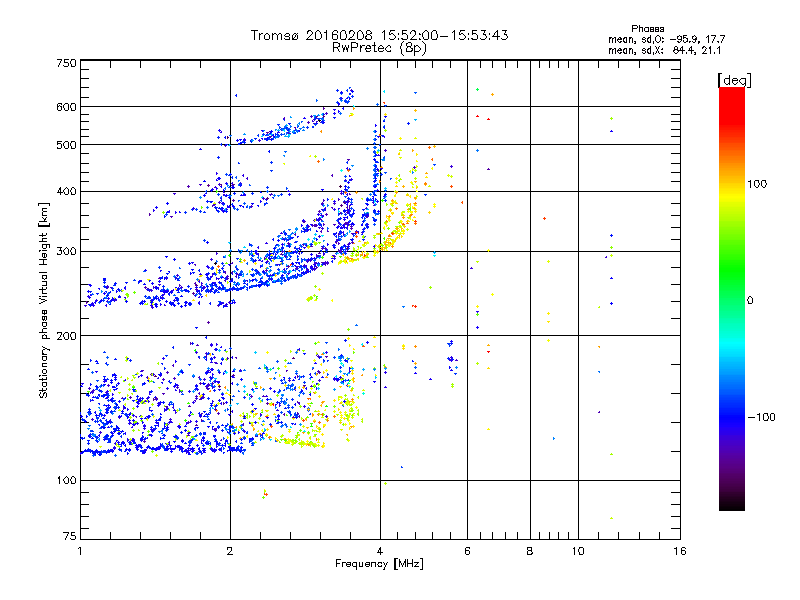Select the 'mean, sd,O: -95.9, 17.7' line
The image size is (800, 600).
pyautogui.click(x=666, y=39)
